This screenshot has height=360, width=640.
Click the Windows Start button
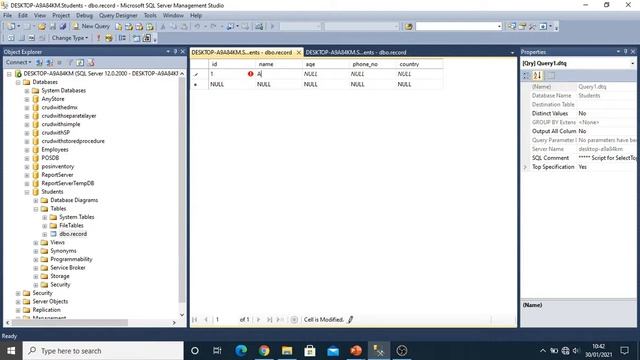tap(11, 351)
